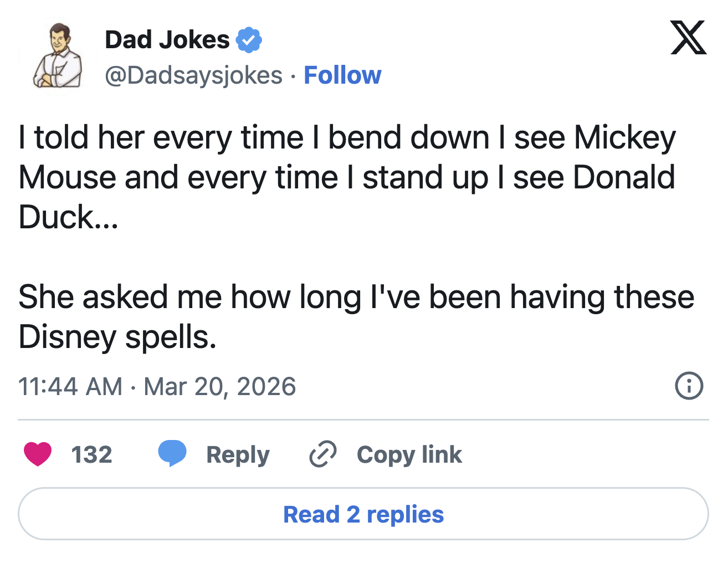Viewport: 728px width, 563px height.
Task: Click the blue verified badge
Action: pos(249,40)
